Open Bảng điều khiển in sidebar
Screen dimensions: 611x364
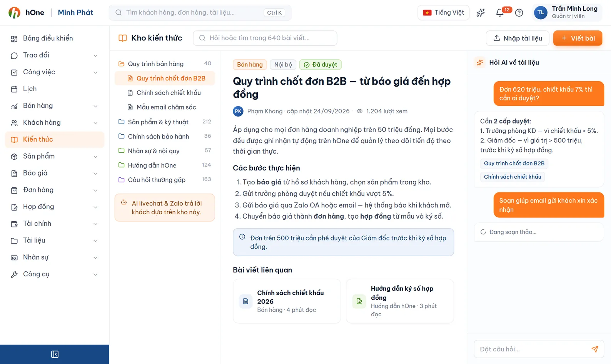(55, 38)
